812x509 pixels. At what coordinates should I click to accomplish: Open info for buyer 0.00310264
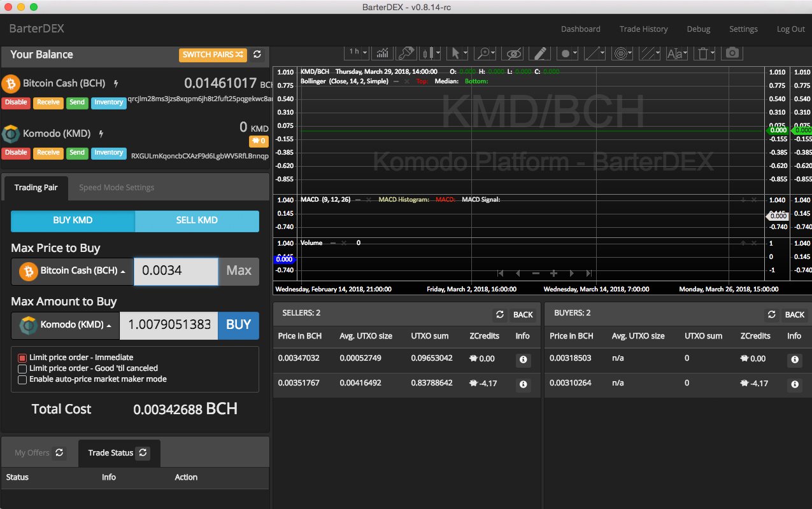point(794,384)
